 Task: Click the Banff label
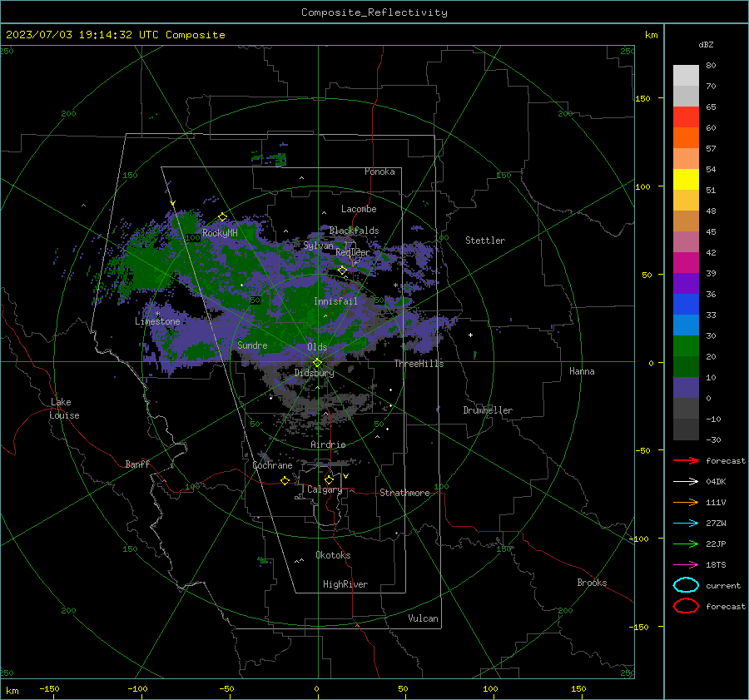(137, 464)
